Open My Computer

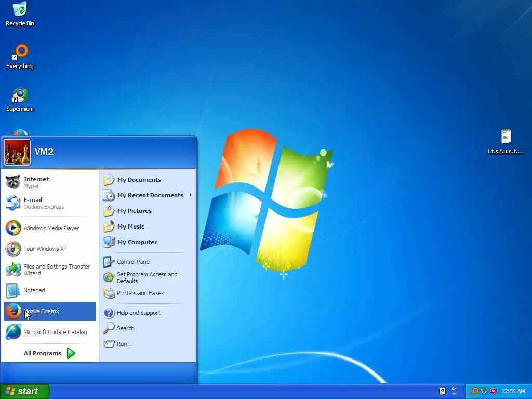click(148, 242)
